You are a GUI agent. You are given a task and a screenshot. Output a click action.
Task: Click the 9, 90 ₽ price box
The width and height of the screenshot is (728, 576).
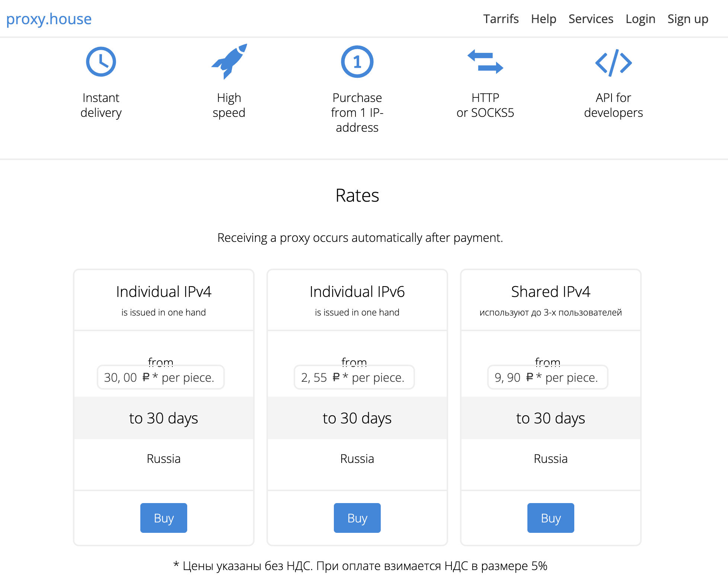(x=548, y=377)
